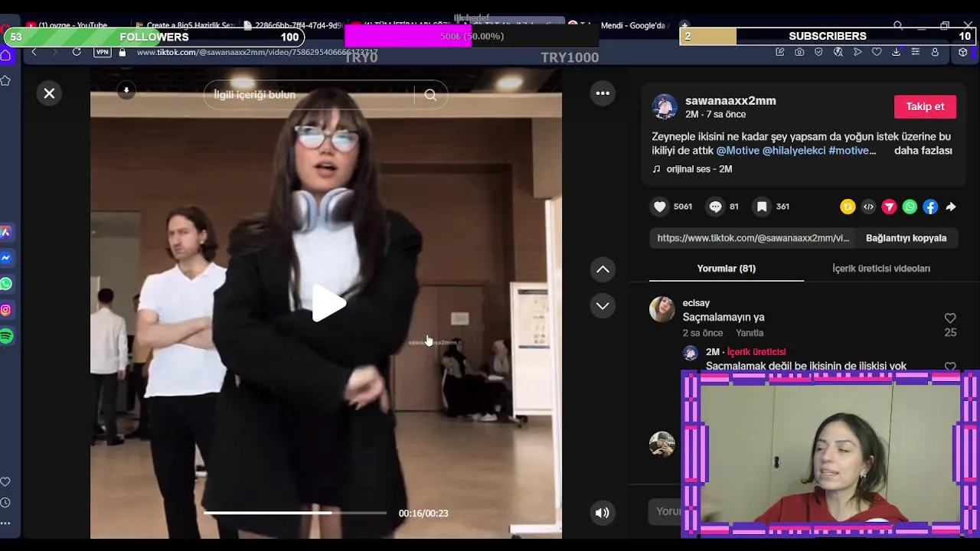980x551 pixels.
Task: Get embed code icon
Action: [x=868, y=207]
